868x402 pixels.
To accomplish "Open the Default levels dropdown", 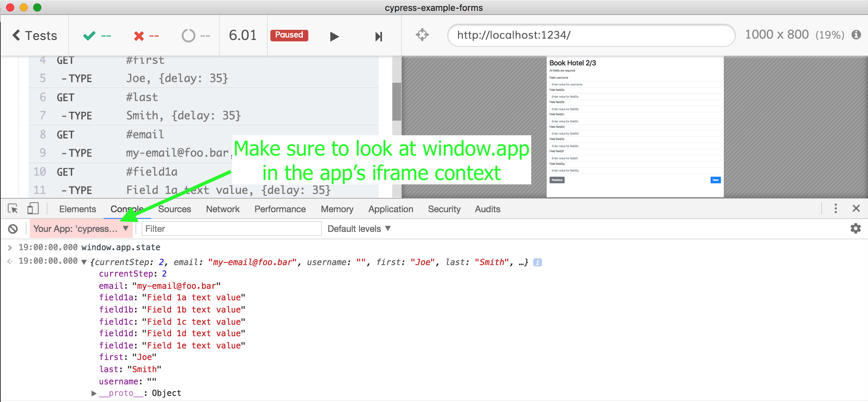I will point(359,229).
